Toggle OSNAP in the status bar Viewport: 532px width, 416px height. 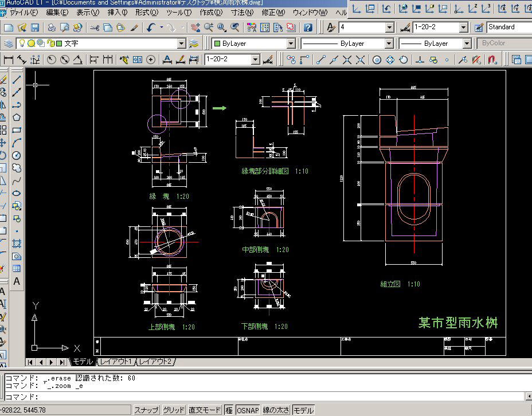pos(248,410)
